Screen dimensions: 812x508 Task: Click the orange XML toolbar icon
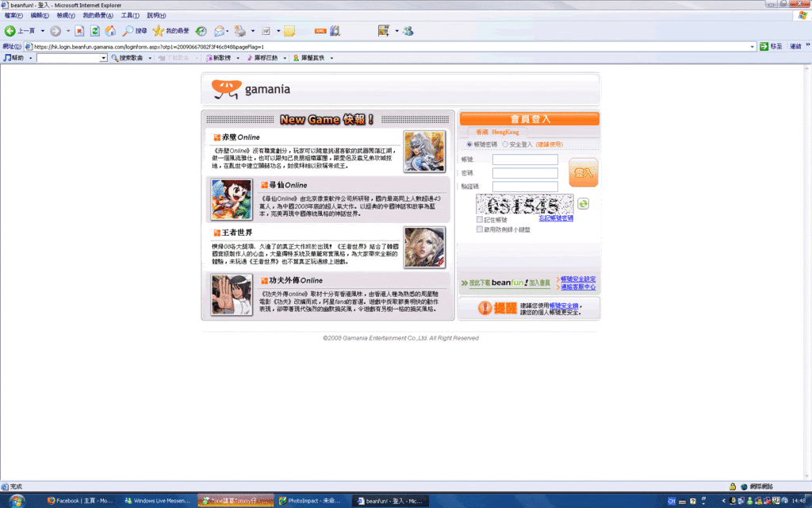pos(320,31)
